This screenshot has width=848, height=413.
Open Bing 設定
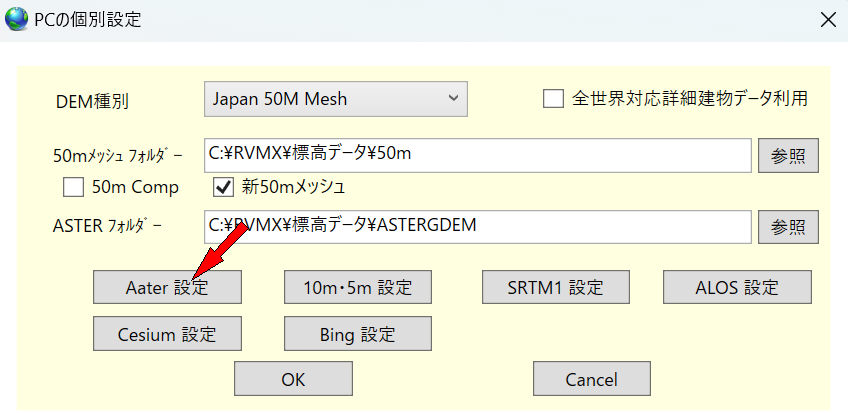(x=358, y=333)
